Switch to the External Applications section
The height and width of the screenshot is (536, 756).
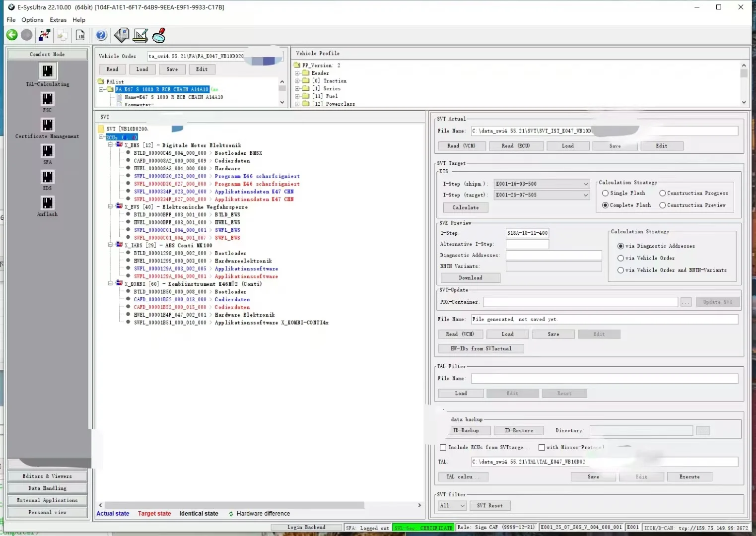tap(48, 500)
